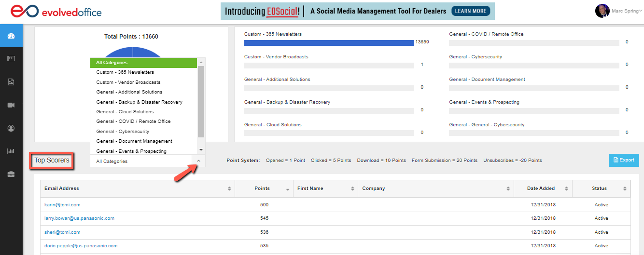Open larry.bowar@us.panasonic.com contact link
Viewport: 644px width, 255px height.
[79, 218]
